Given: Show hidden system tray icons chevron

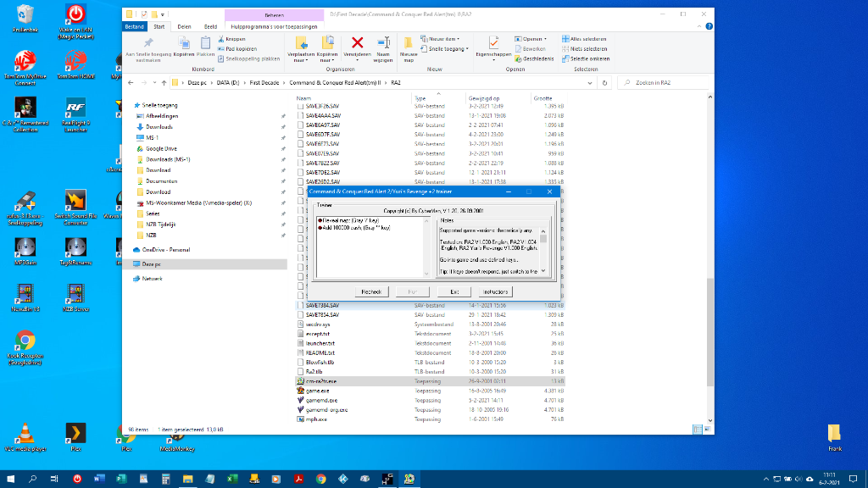Looking at the screenshot, I should tap(765, 480).
